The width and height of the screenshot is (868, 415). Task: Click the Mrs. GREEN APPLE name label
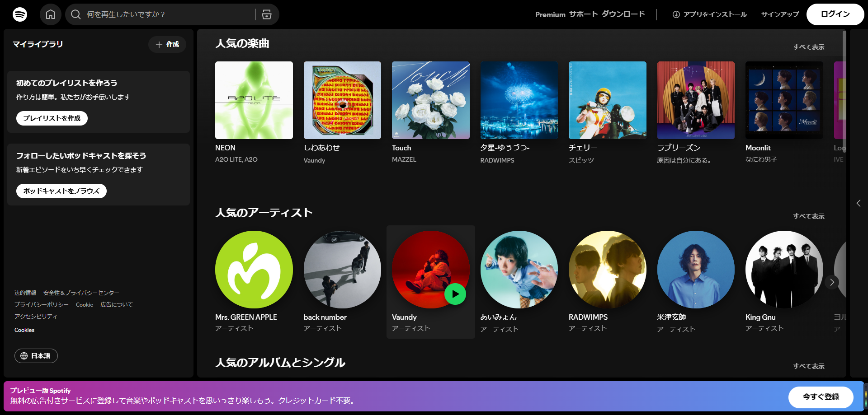coord(246,317)
